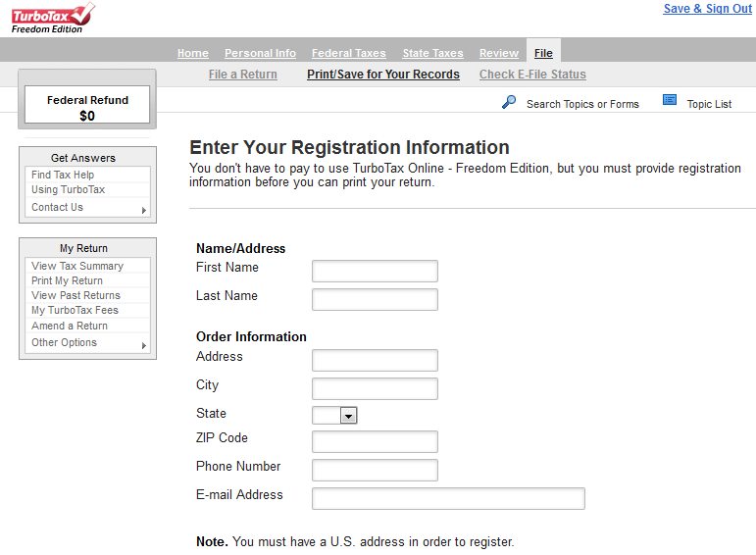
Task: Expand the Other Options submenu arrow
Action: tap(144, 345)
